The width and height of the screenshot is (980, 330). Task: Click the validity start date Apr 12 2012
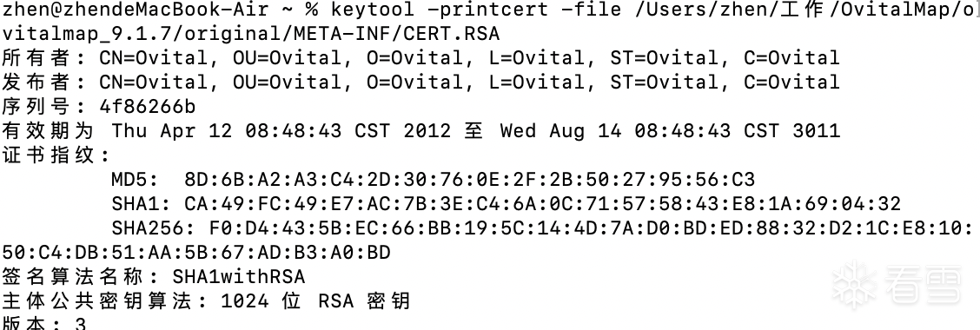281,130
